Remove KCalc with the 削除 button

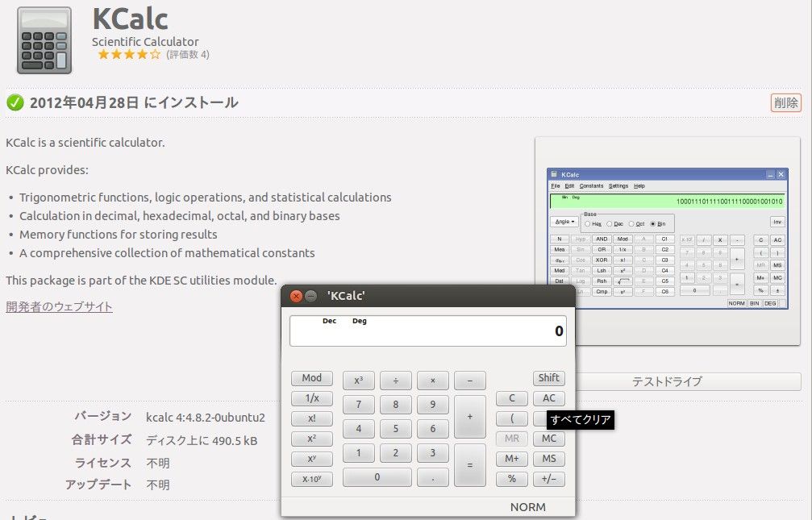[x=785, y=102]
